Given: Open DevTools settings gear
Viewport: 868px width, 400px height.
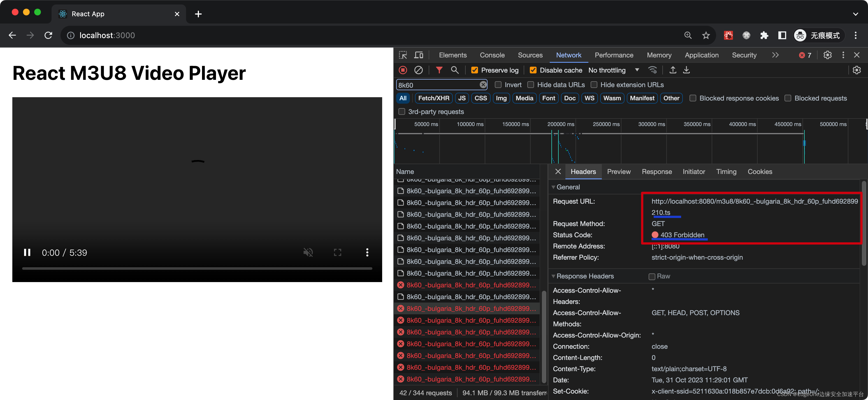Looking at the screenshot, I should [828, 55].
